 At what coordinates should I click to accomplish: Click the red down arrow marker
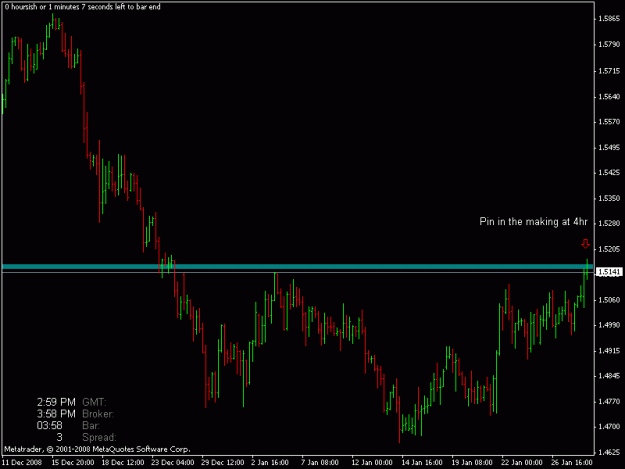pos(585,243)
